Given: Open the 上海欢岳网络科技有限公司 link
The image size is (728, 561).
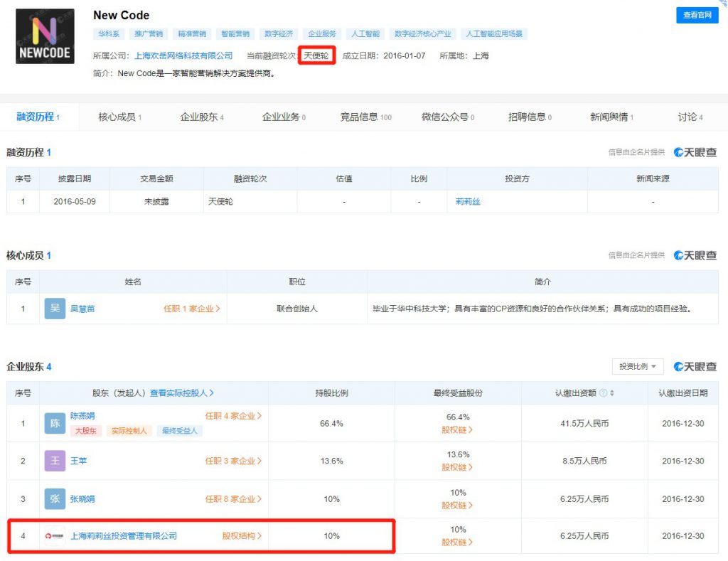Looking at the screenshot, I should tap(183, 55).
